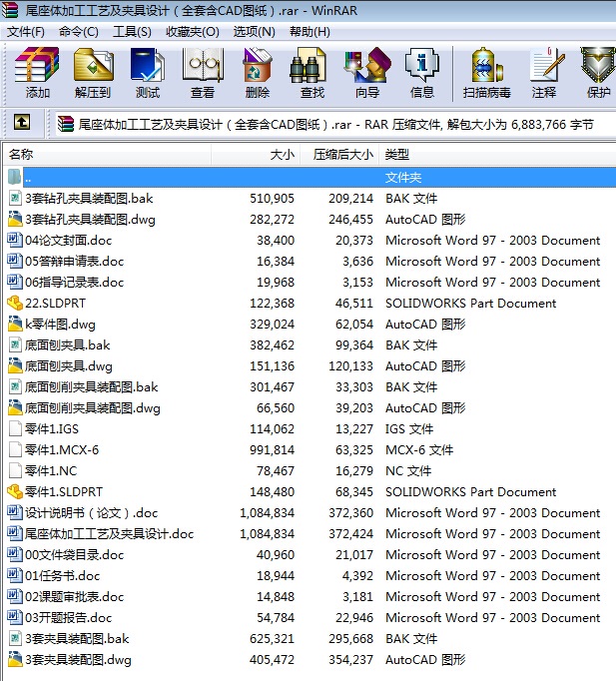Screen dimensions: 616x681
Task: Click the 'NC 文件' type cell
Action: coord(408,470)
